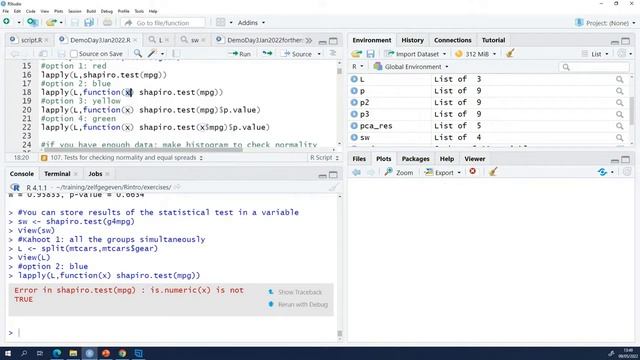The height and width of the screenshot is (360, 640).
Task: Go to previous plot arrow icon
Action: [x=356, y=172]
